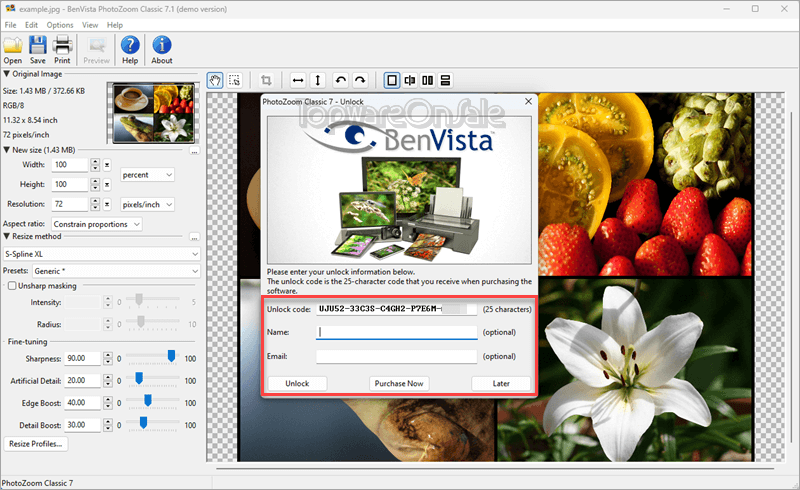The height and width of the screenshot is (490, 800).
Task: Click the Detail Boost value field
Action: 82,425
